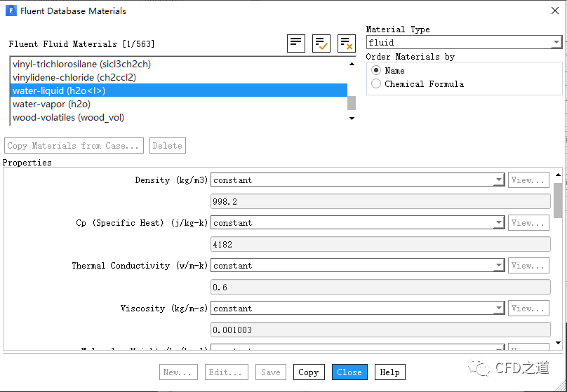567x392 pixels.
Task: Select the Name ordering radio button
Action: 377,71
